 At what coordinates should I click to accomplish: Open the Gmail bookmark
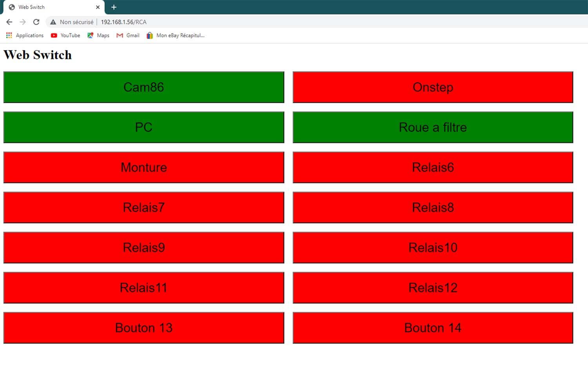pos(128,35)
